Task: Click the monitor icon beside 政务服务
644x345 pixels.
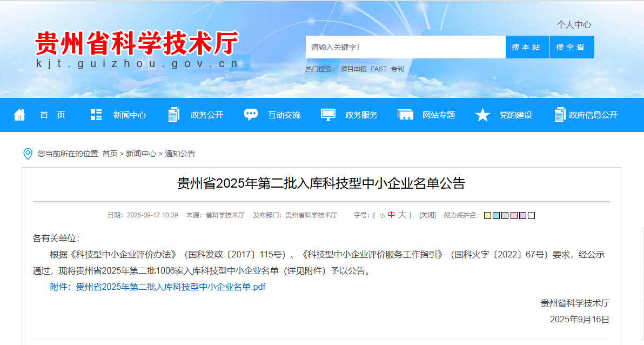Action: [328, 115]
